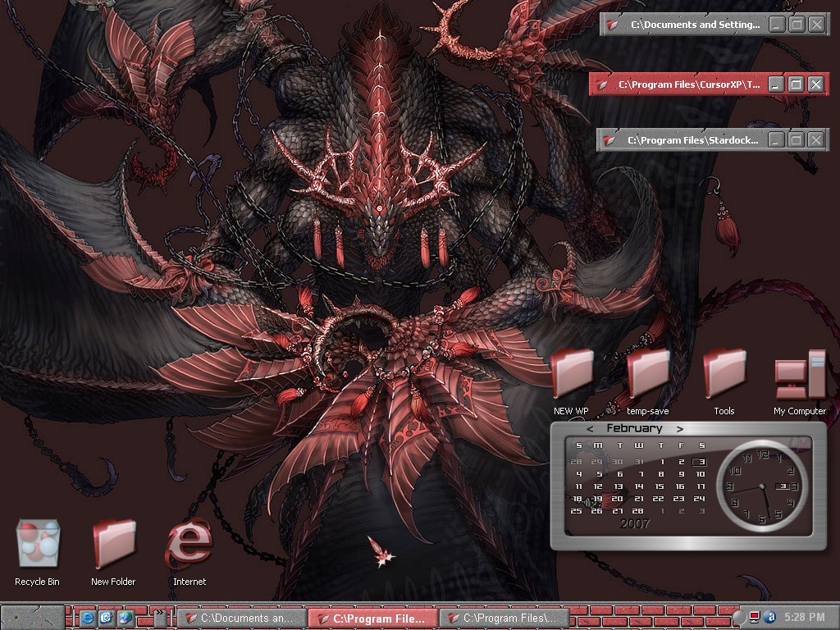840x630 pixels.
Task: Select February 14 in the calendar
Action: coord(639,486)
